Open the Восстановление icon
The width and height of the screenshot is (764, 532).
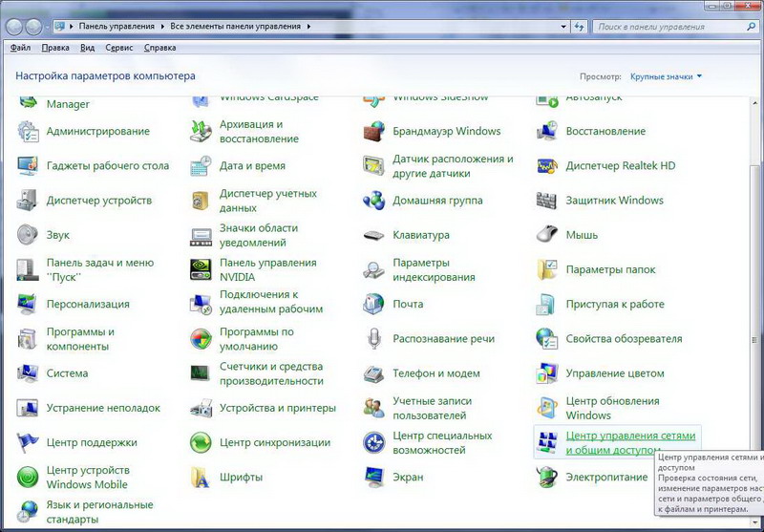547,132
